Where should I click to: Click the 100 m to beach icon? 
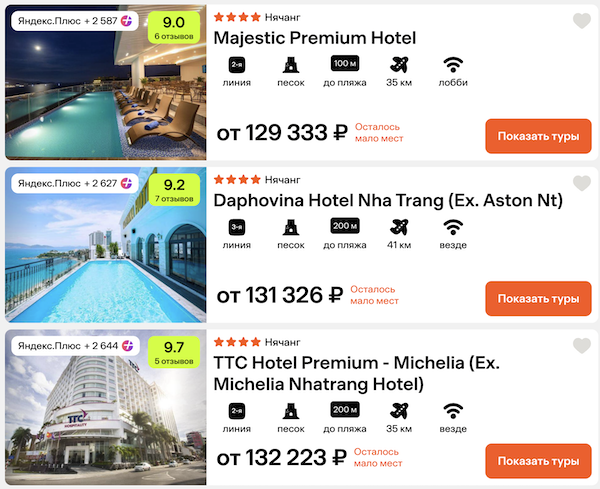tap(345, 64)
